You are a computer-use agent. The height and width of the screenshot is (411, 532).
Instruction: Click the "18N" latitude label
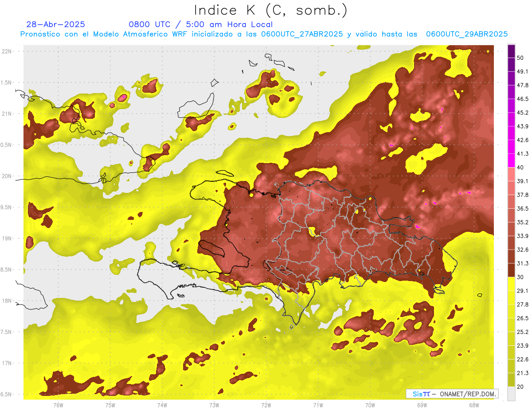tap(7, 301)
